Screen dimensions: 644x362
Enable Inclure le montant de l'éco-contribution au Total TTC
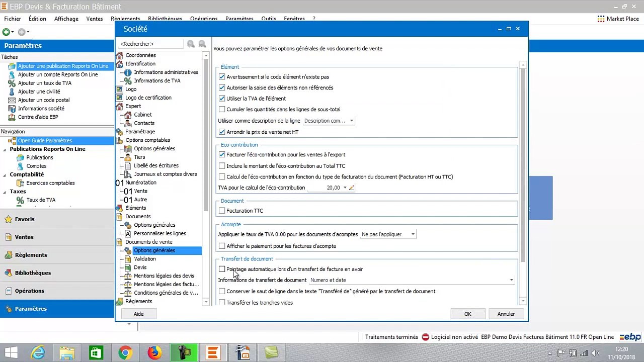coord(222,166)
